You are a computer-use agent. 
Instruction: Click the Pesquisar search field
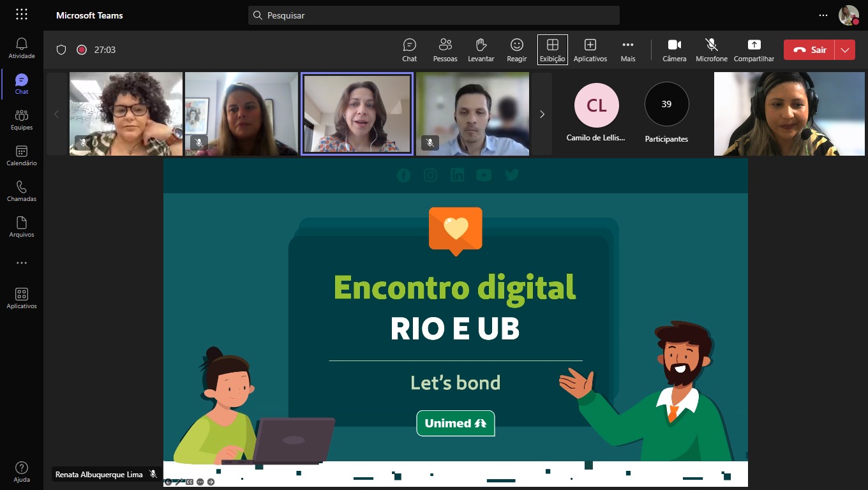click(x=433, y=15)
